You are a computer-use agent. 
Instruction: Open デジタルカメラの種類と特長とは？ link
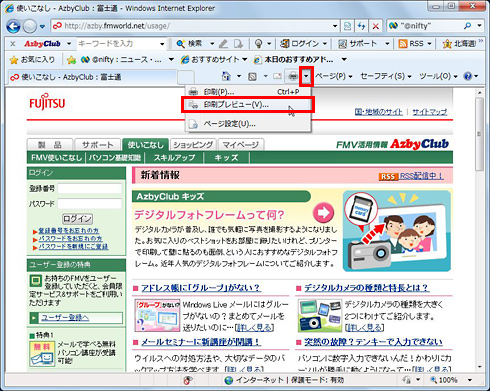pyautogui.click(x=366, y=288)
